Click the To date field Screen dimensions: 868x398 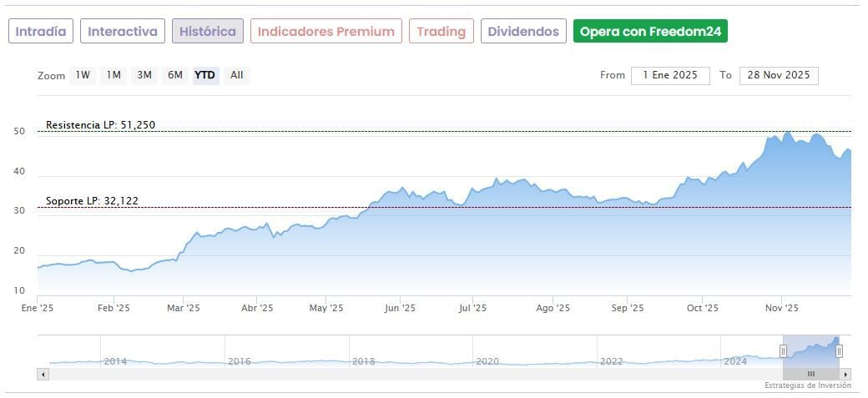tap(779, 75)
